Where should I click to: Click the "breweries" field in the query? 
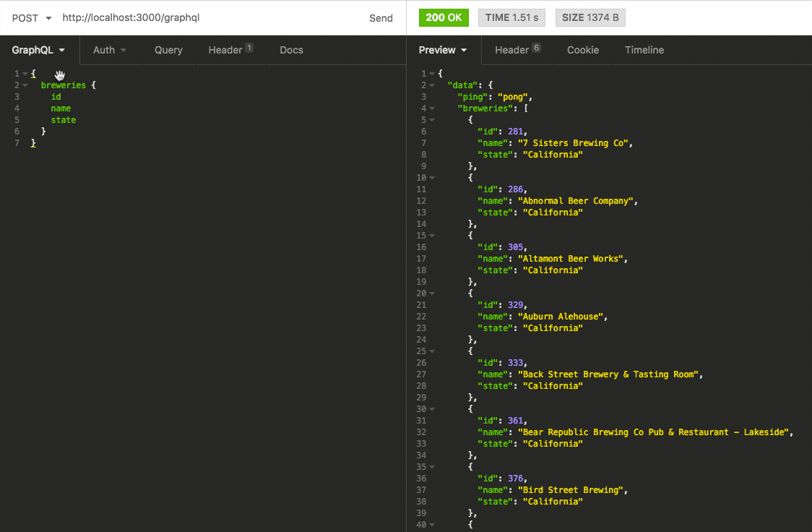(x=63, y=85)
